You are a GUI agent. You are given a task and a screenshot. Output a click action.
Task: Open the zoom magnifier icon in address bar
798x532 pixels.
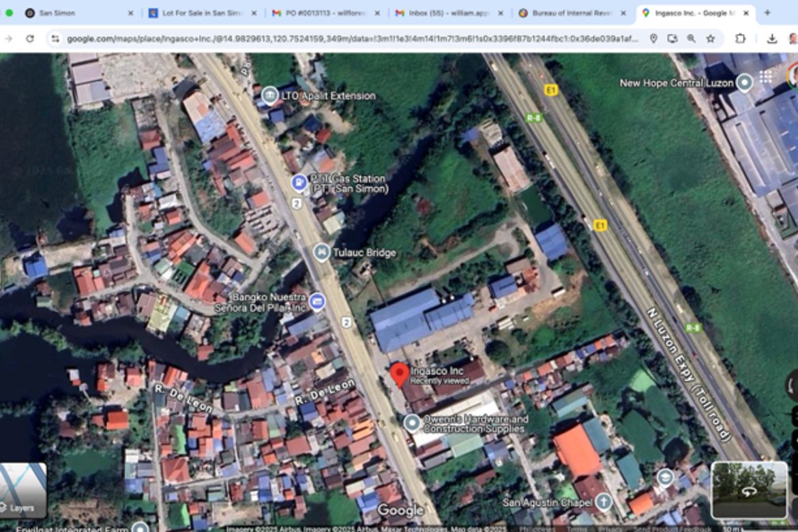[x=691, y=39]
